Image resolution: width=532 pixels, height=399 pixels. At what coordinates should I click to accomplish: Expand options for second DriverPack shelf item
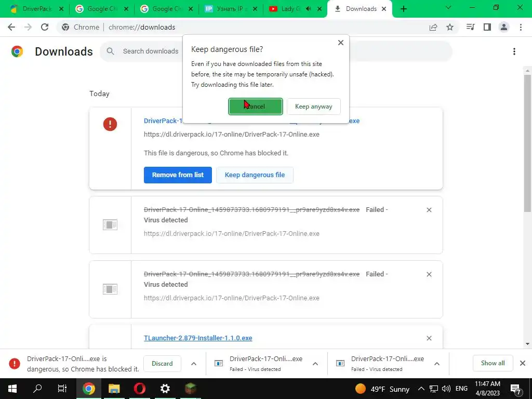(x=315, y=364)
